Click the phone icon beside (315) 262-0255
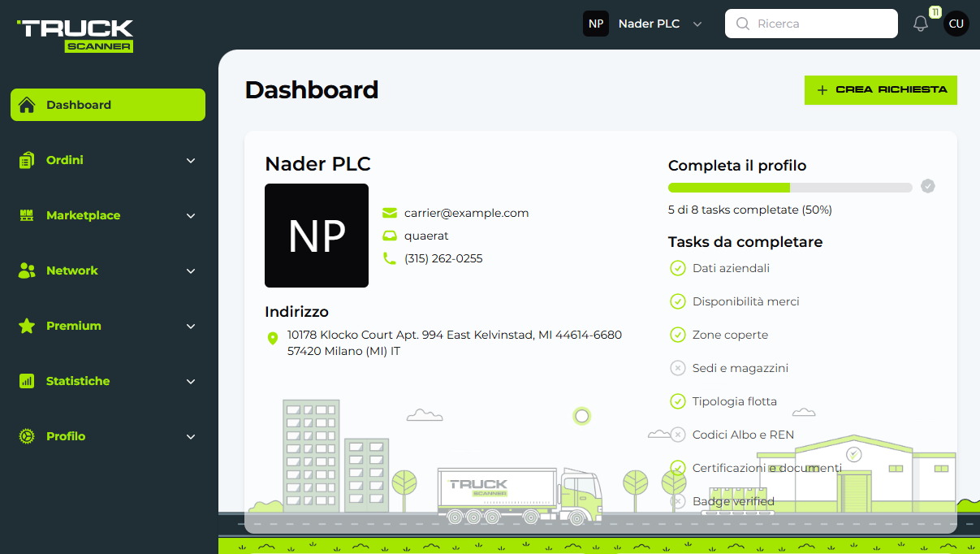Screen dimensions: 980x554 [390, 258]
